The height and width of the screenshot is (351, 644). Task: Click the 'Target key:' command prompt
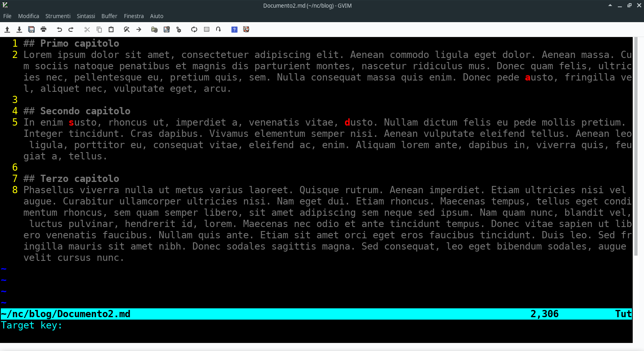click(x=32, y=325)
